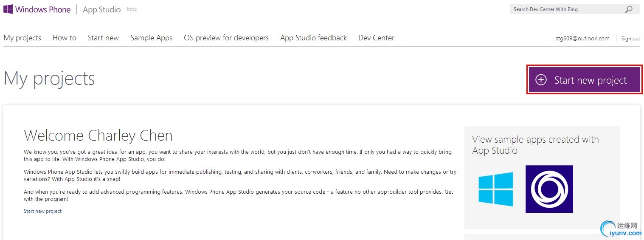The height and width of the screenshot is (240, 644).
Task: Select Start new in the navigation bar
Action: coord(103,38)
